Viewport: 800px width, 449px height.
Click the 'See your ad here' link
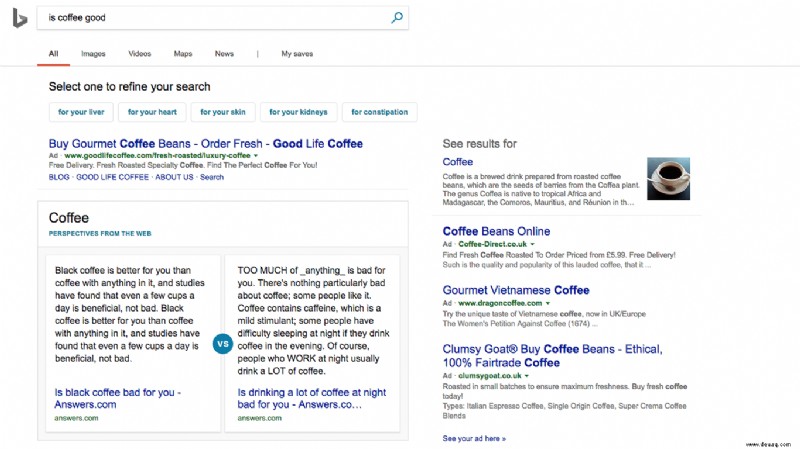[x=474, y=438]
